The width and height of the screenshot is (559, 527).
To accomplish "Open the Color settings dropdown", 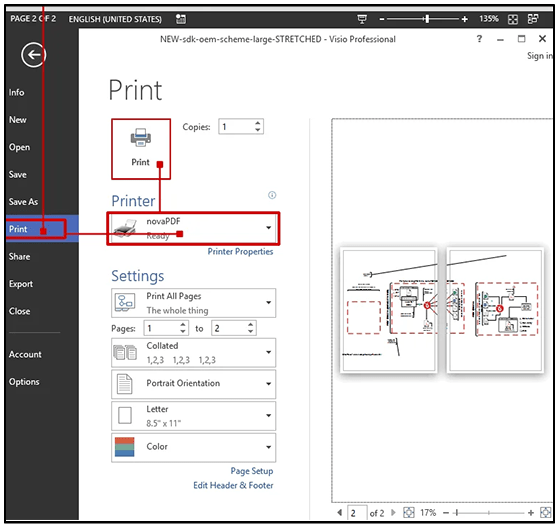I will [268, 447].
